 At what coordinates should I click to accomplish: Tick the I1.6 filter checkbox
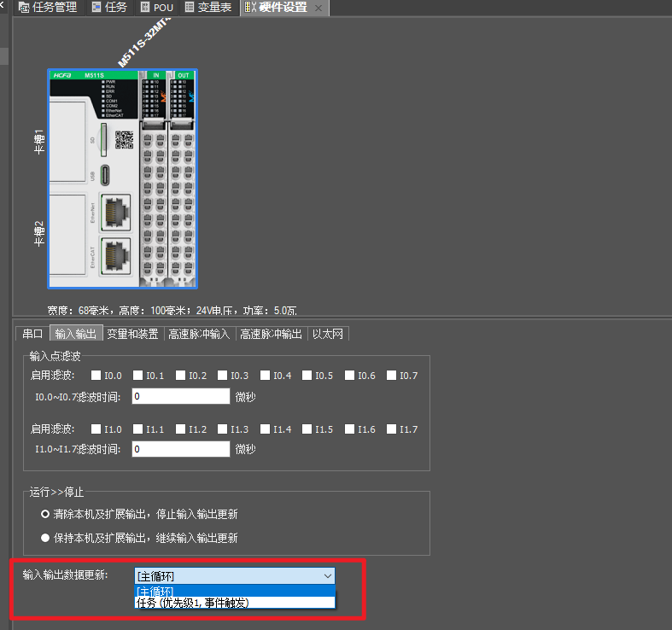click(350, 429)
